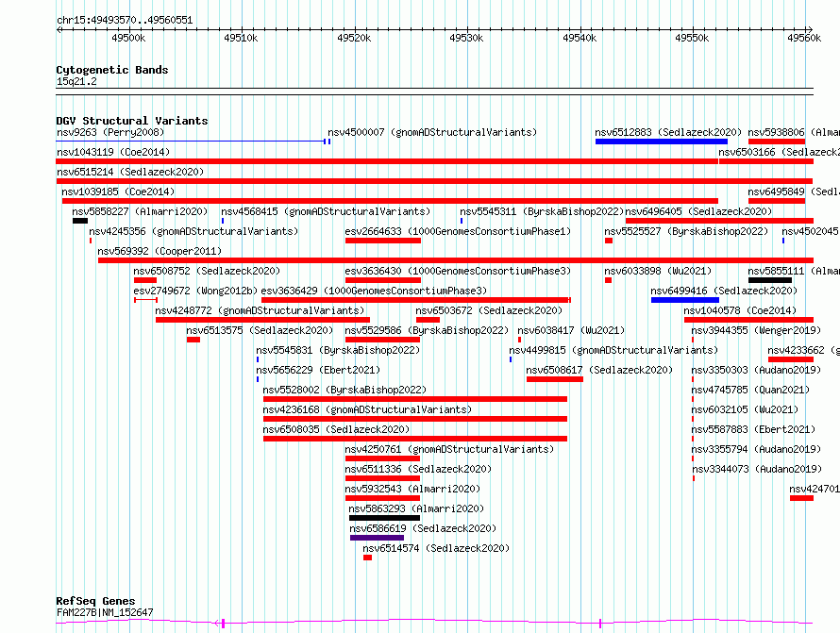The height and width of the screenshot is (633, 840).
Task: Click nsv4236168 gnomAD variant label
Action: 367,409
